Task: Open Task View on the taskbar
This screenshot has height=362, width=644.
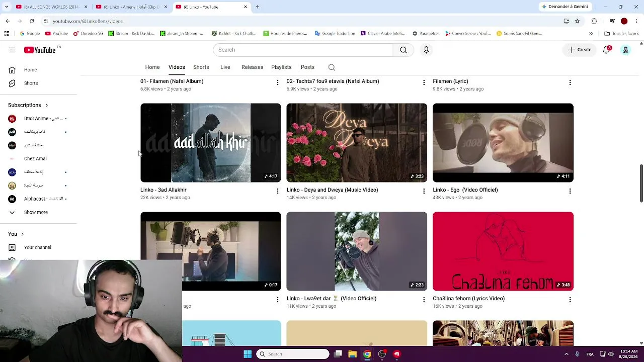Action: click(338, 354)
